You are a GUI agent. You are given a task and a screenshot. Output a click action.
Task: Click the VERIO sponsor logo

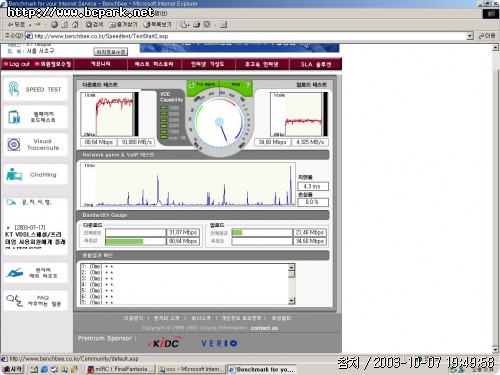tap(219, 343)
